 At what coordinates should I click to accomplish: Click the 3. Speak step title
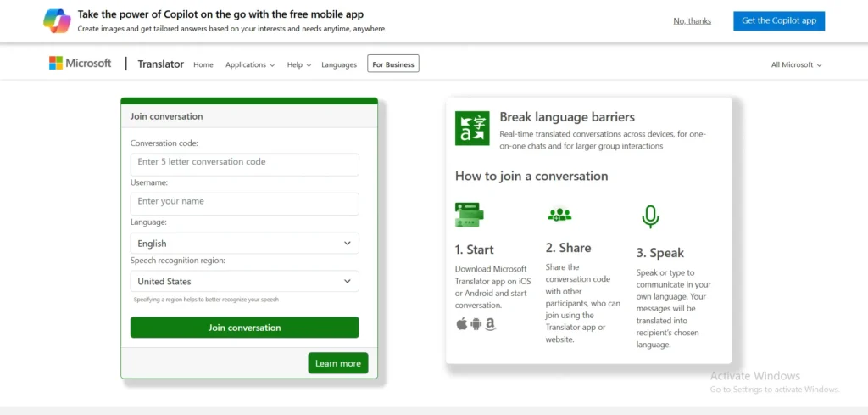(659, 253)
